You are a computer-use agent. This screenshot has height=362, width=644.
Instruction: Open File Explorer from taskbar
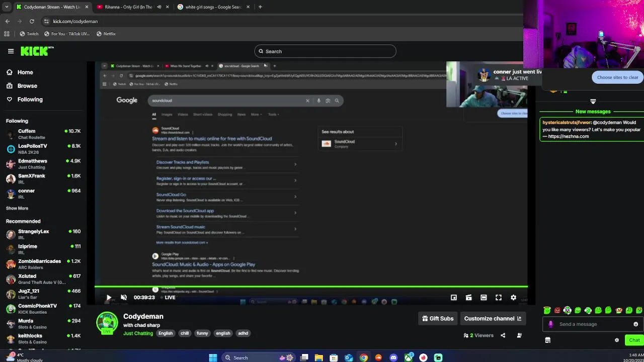318,357
